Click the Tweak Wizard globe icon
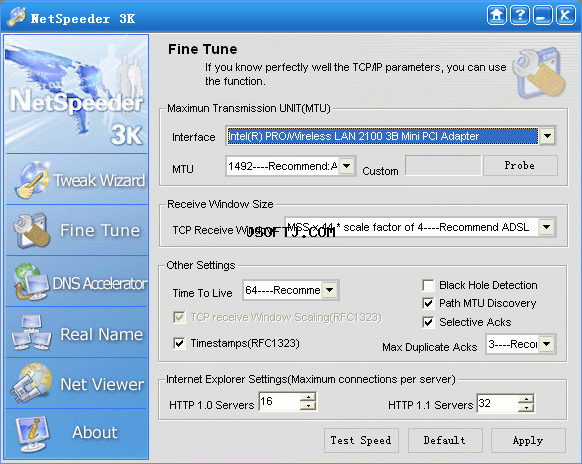The image size is (582, 464). [33, 179]
